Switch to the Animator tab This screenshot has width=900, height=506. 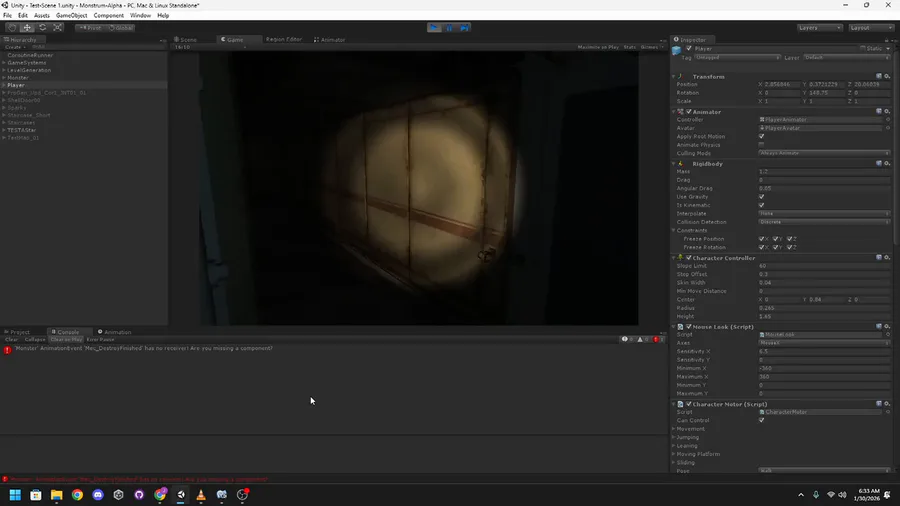329,40
